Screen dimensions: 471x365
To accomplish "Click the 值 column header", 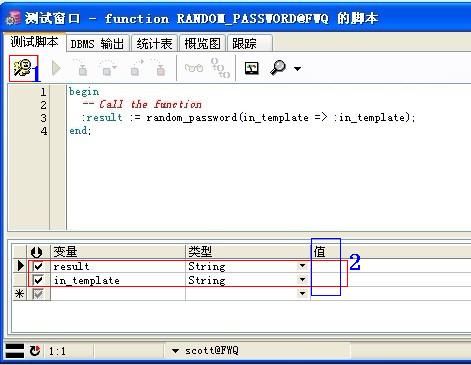I will [390, 252].
